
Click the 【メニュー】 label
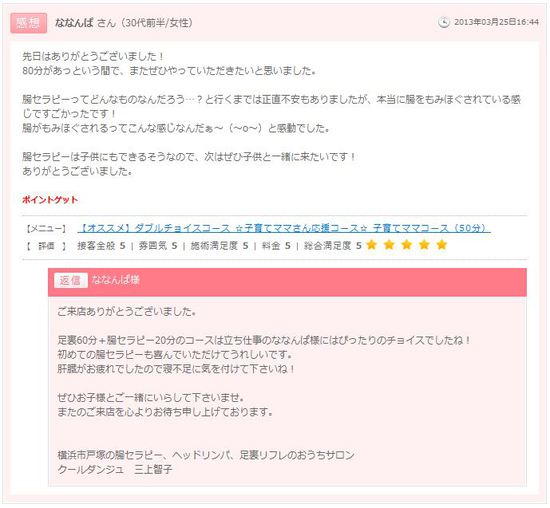[46, 229]
